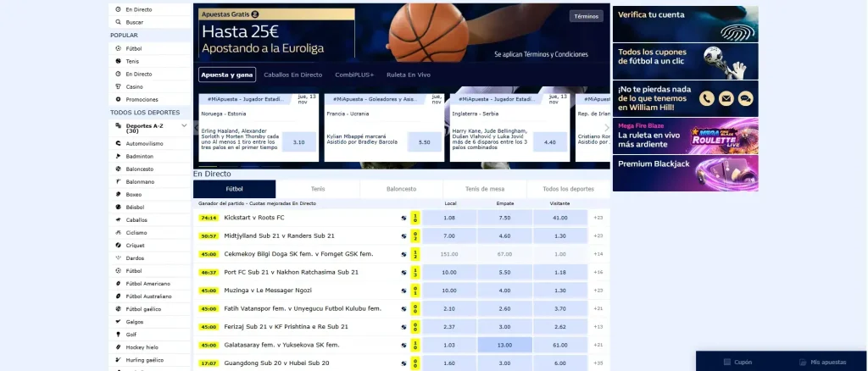Click the Golf icon

[x=118, y=334]
